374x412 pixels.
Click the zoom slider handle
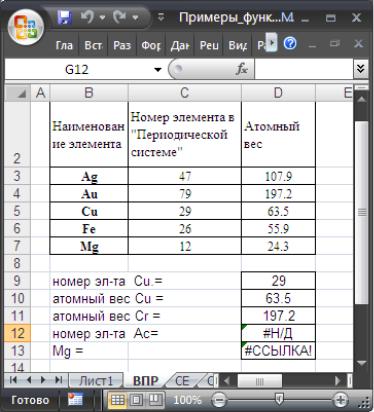point(279,399)
